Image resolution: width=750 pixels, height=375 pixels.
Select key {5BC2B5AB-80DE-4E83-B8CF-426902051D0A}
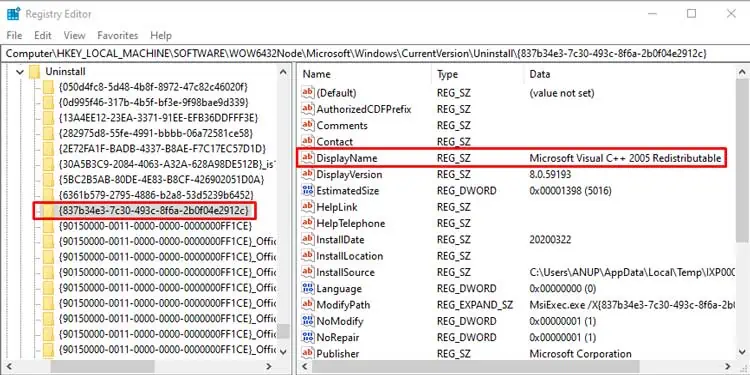[161, 179]
